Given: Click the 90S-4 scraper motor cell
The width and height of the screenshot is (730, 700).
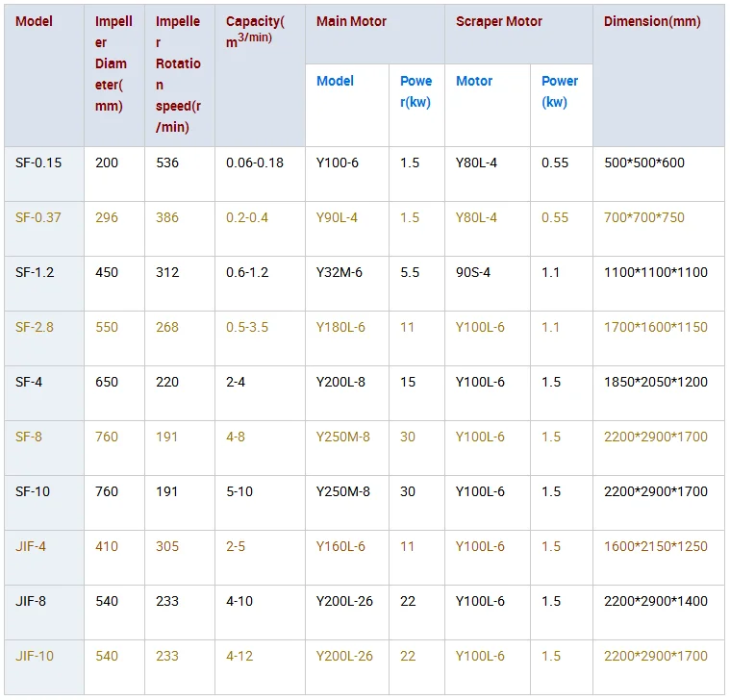Looking at the screenshot, I should (473, 272).
